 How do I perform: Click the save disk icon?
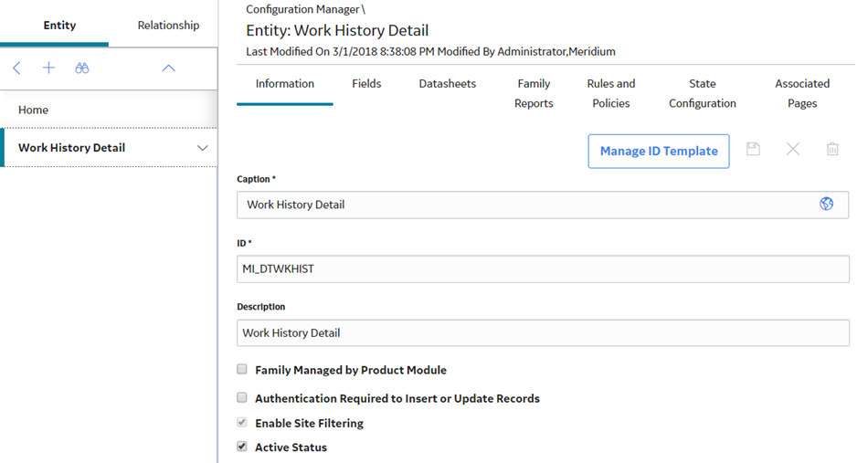753,149
